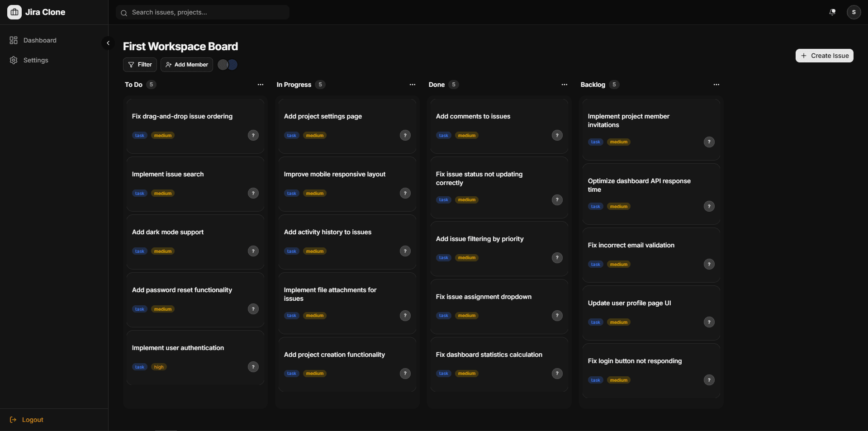Open the Add dark mode support card
Image resolution: width=868 pixels, height=431 pixels.
click(195, 242)
